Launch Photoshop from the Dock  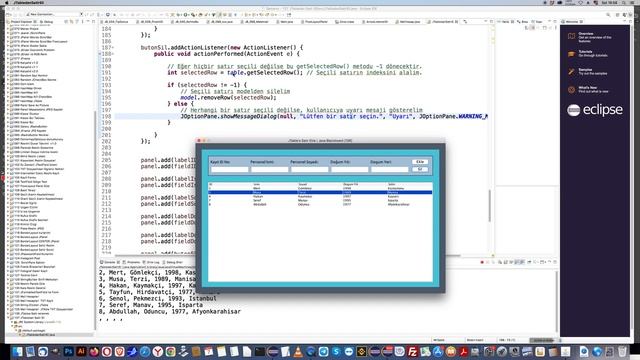(69, 351)
